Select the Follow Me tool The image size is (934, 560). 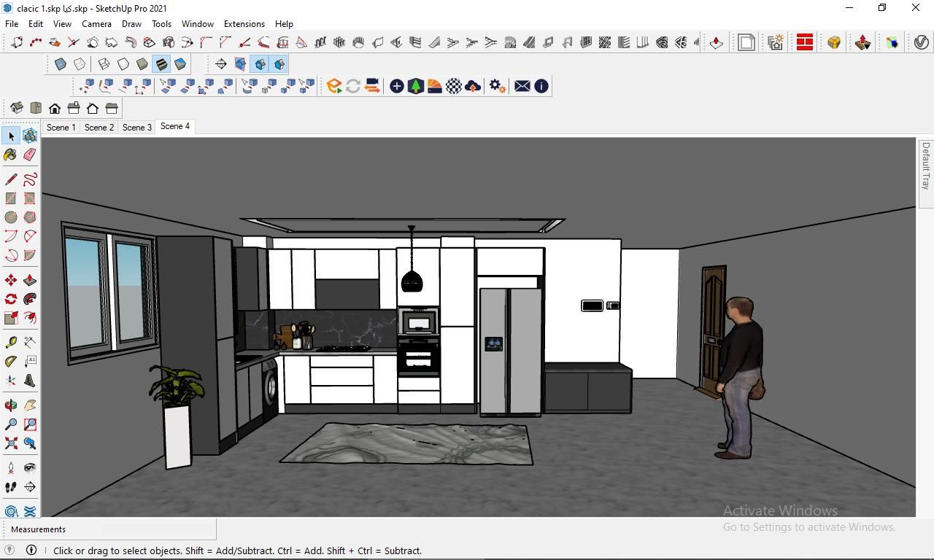30,299
